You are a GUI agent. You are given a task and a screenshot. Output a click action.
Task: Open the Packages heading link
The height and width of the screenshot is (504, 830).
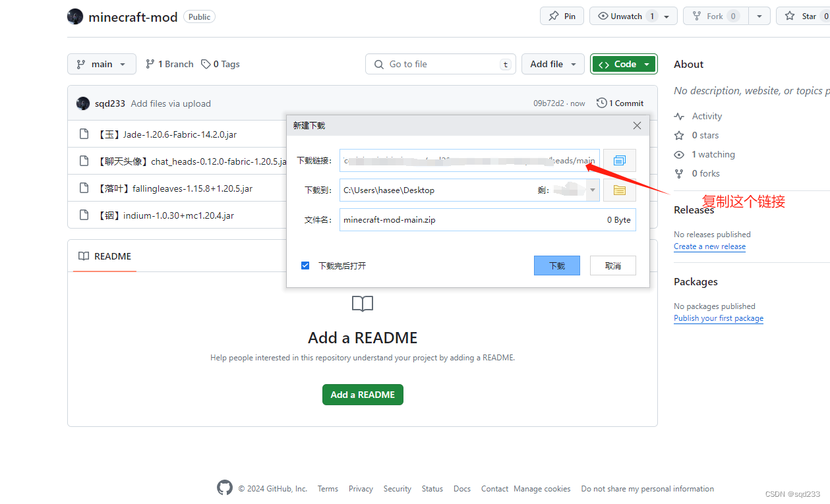click(x=696, y=281)
